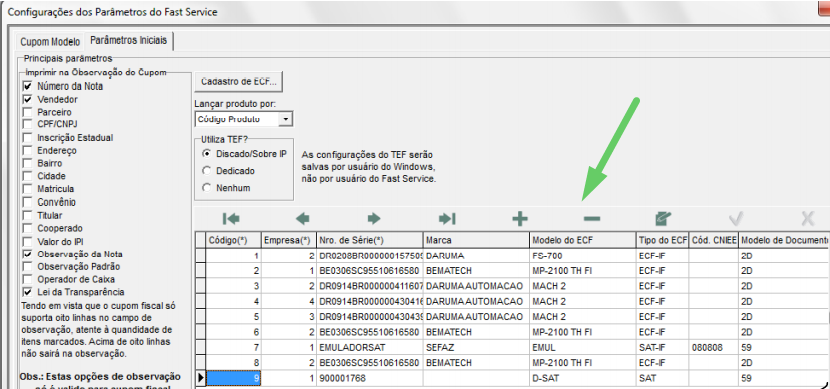This screenshot has width=830, height=389.
Task: Select Discado/Sobre IP TEF option
Action: [x=207, y=154]
